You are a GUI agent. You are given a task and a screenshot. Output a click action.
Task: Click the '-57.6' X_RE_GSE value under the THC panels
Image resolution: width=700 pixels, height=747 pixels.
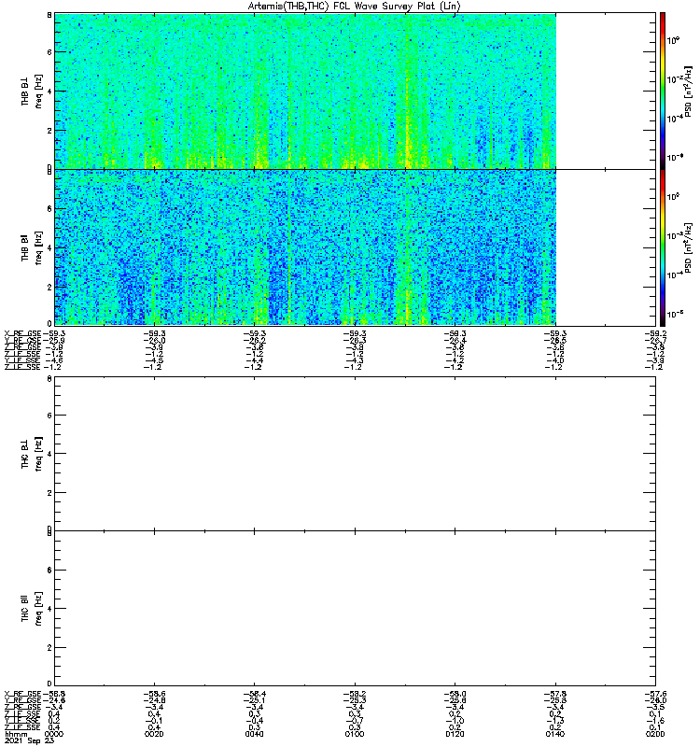pos(655,694)
